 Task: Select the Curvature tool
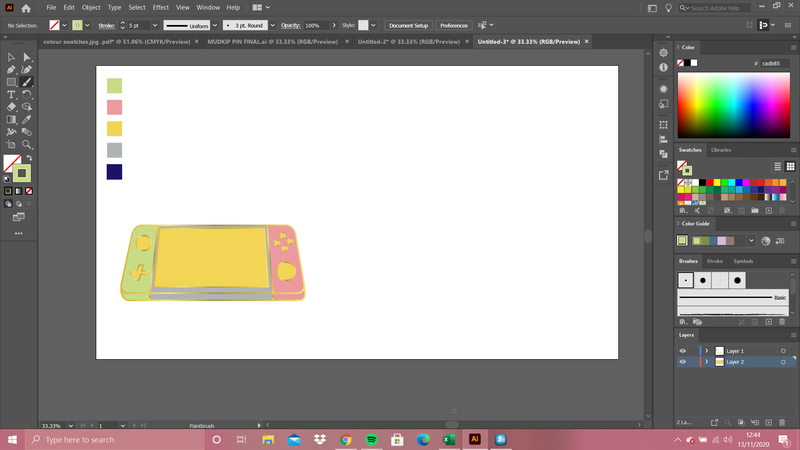click(x=27, y=69)
